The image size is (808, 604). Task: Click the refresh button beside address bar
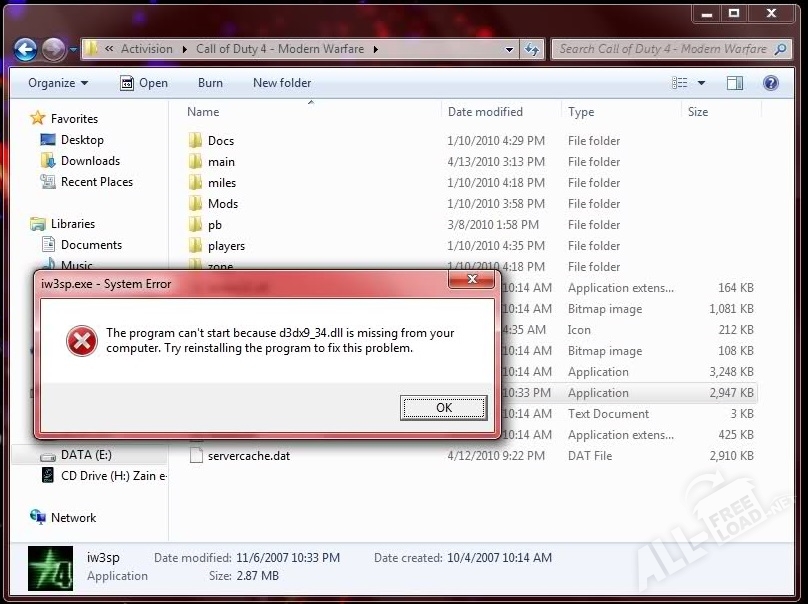click(x=532, y=49)
